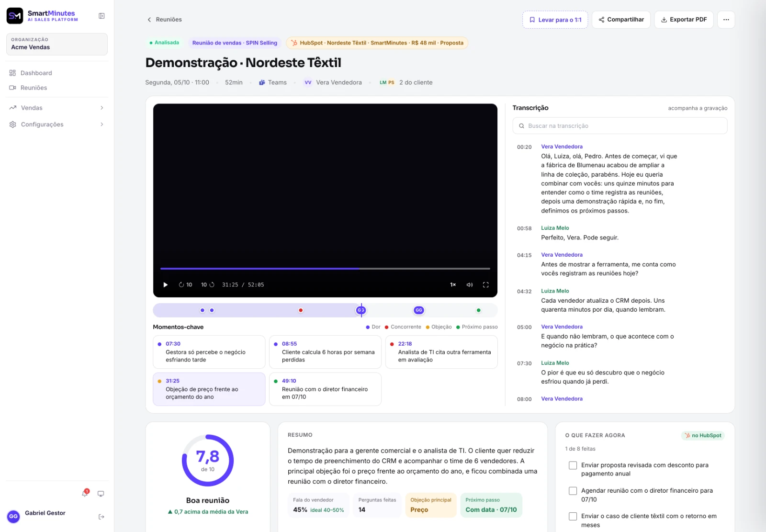Check Enviar o caso de cliente têxtil
The width and height of the screenshot is (766, 532).
[573, 516]
